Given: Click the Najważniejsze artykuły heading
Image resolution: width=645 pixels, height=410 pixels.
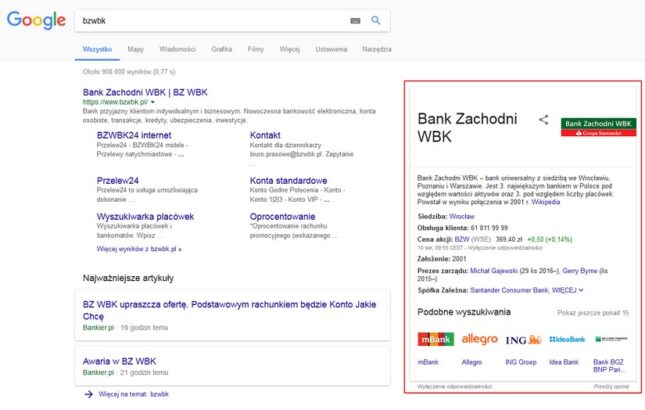Looking at the screenshot, I should 128,278.
